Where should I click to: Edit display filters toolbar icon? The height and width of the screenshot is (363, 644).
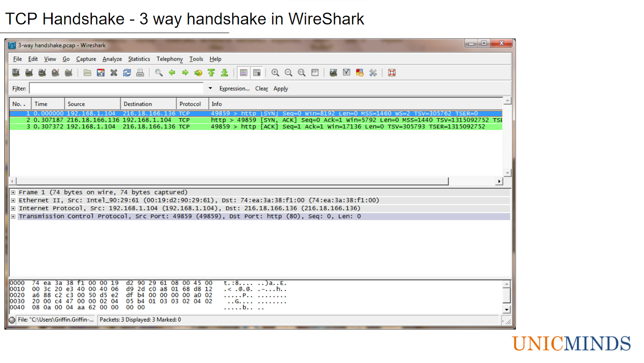click(x=347, y=73)
